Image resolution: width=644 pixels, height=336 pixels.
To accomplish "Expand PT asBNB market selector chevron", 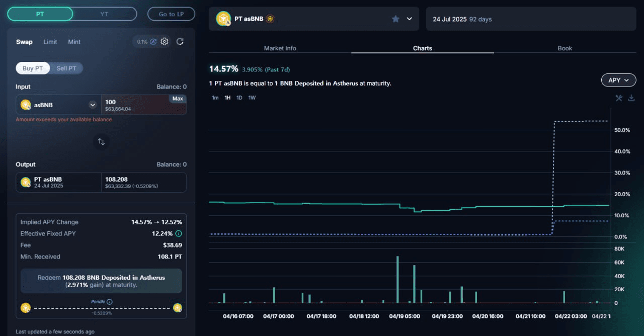I will pos(410,19).
